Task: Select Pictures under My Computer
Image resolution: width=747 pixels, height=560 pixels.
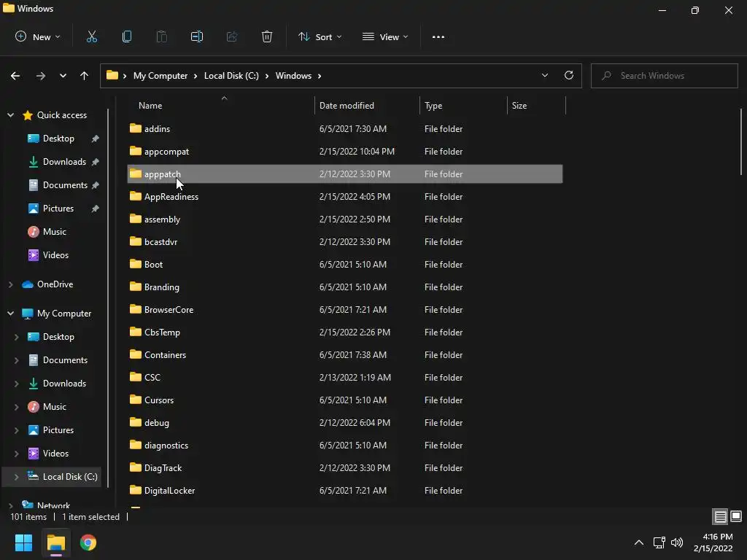Action: pyautogui.click(x=58, y=430)
